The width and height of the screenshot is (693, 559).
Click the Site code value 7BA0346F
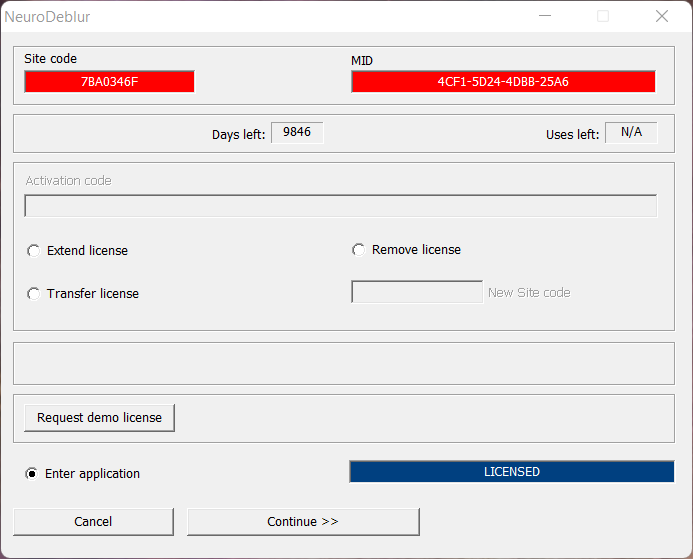110,82
